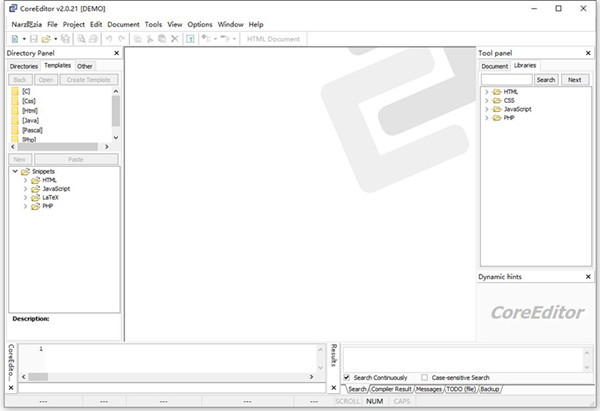Screen dimensions: 600x411
Task: Switch to the Directories tab
Action: pos(23,66)
